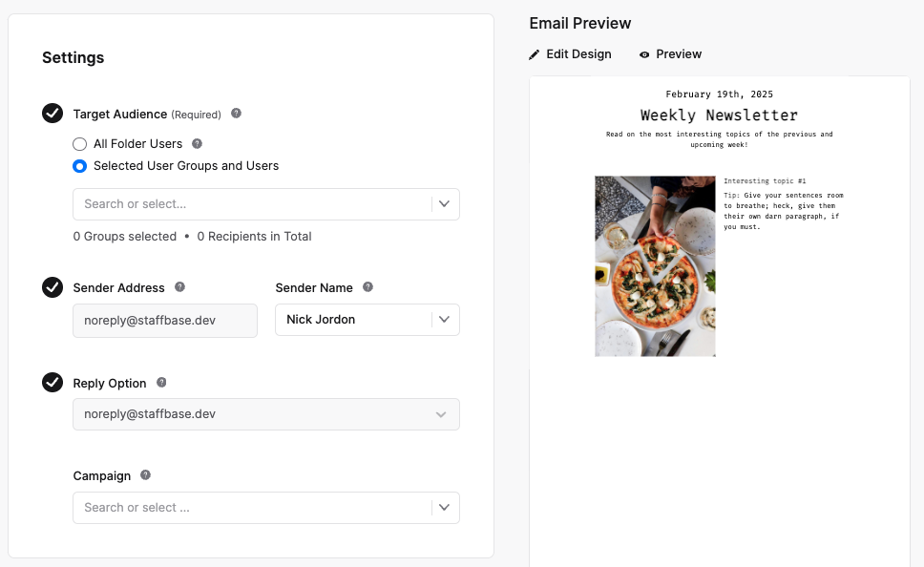Select the All Folder Users radio option

pyautogui.click(x=79, y=144)
